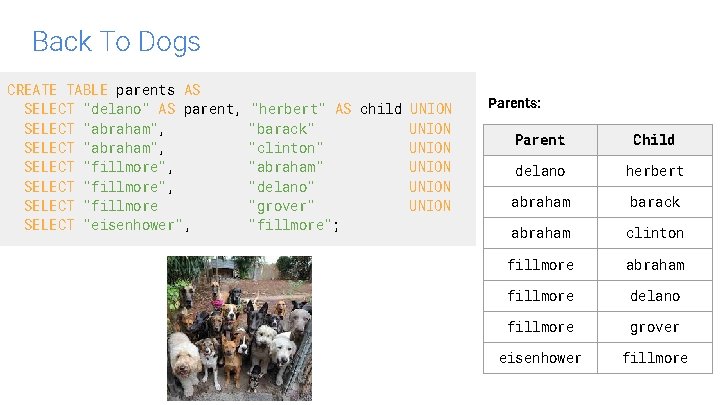720x405 pixels.
Task: Click the "grover" string in the SQL code
Action: (281, 206)
